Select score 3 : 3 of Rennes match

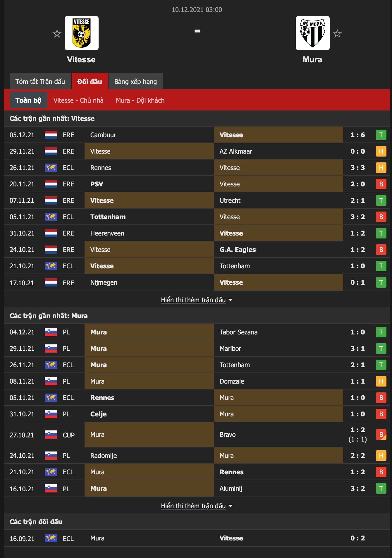pyautogui.click(x=358, y=168)
